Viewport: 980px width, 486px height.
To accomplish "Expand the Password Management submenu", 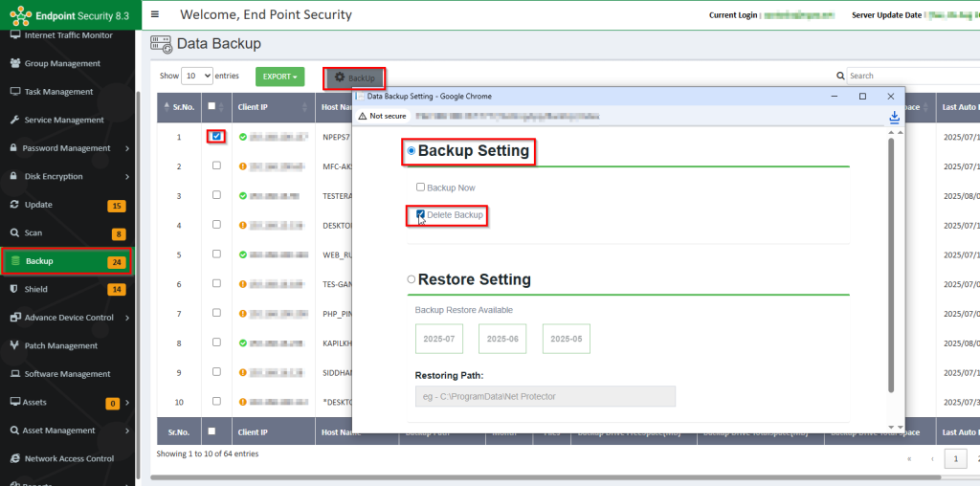I will pos(126,148).
